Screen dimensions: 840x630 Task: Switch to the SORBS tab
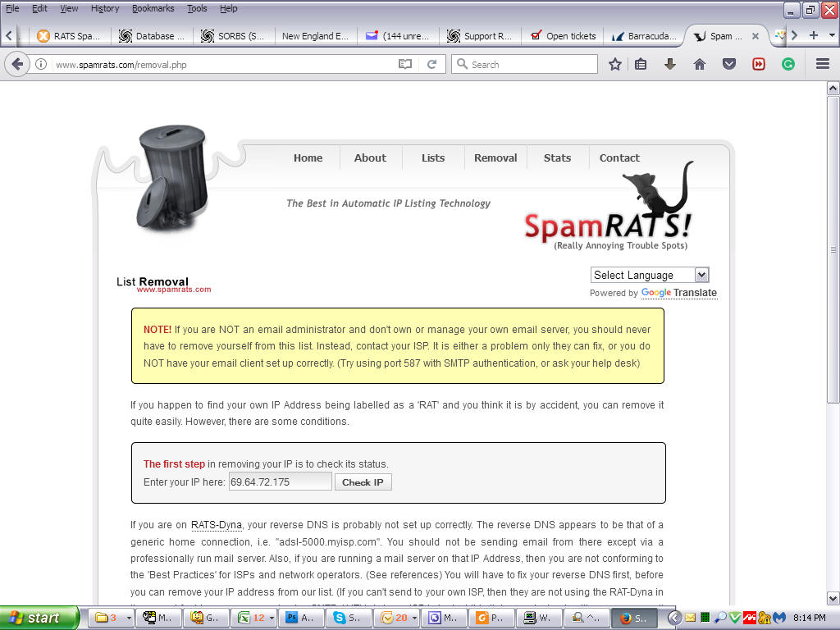tap(232, 36)
